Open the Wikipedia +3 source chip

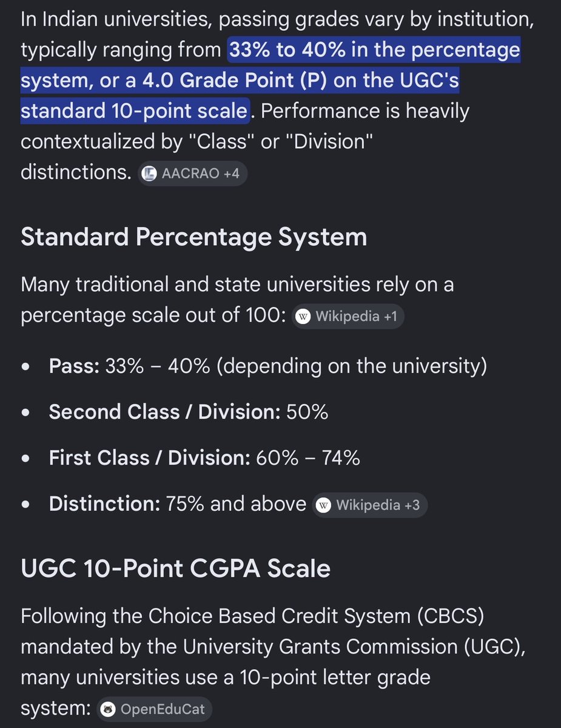click(369, 505)
